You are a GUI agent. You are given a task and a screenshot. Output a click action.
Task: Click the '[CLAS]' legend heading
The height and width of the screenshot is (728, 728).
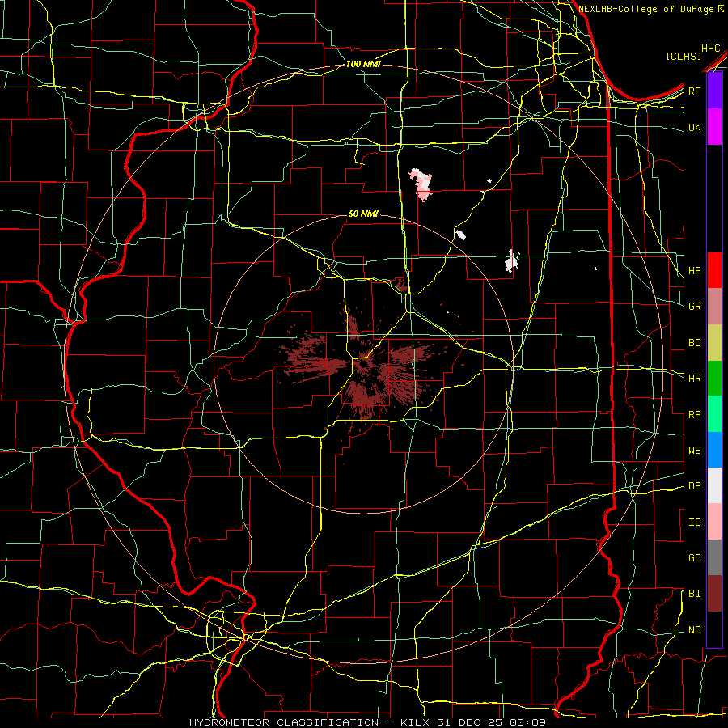[684, 56]
